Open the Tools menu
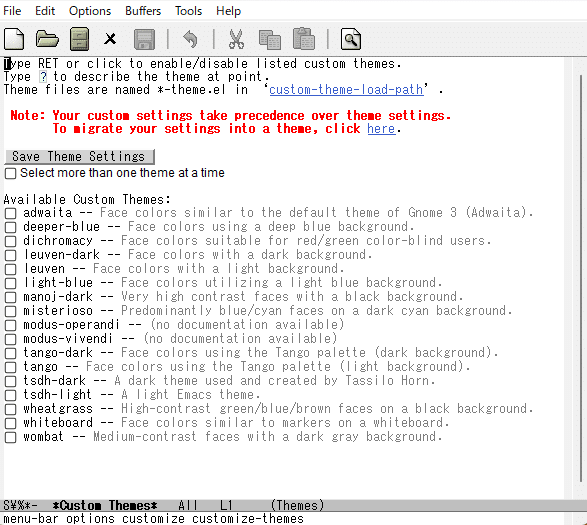The image size is (587, 525). tap(188, 11)
